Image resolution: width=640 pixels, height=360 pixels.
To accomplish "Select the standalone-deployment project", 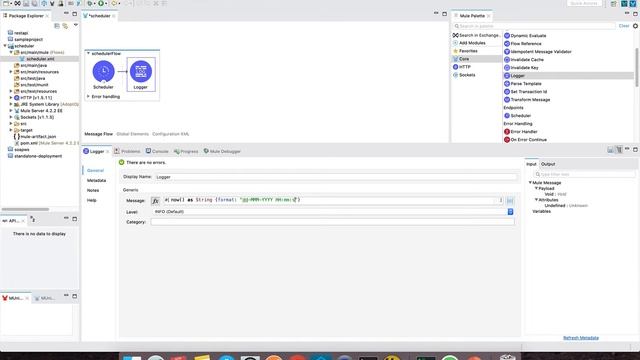I will [x=35, y=156].
